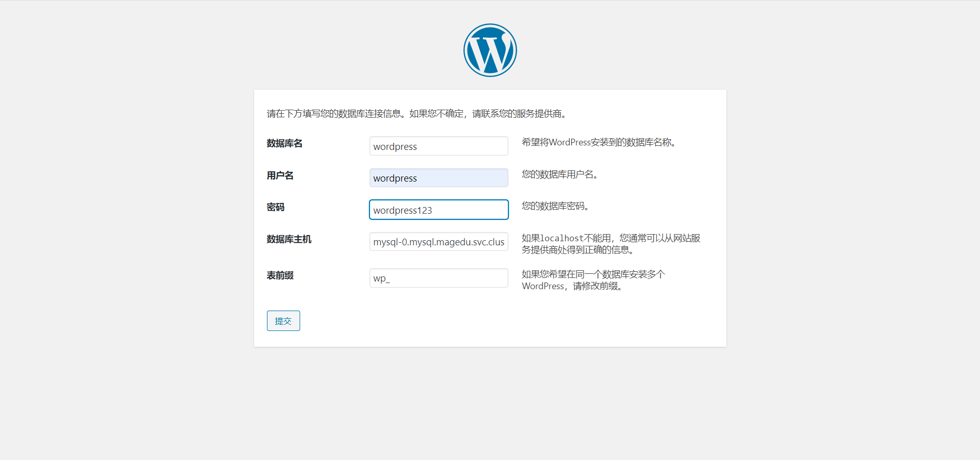Focus the database name field
Screen dimensions: 980x460
coord(439,146)
